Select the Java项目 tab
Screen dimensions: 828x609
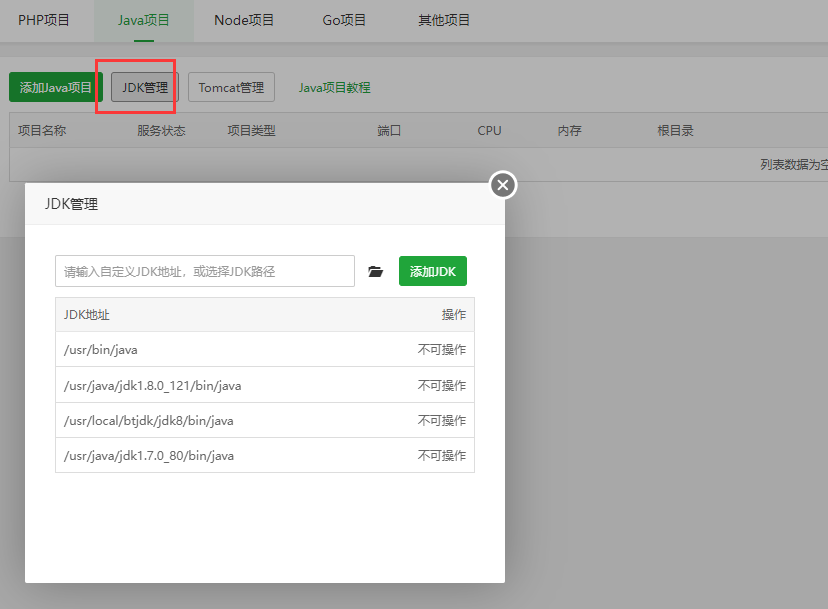pos(144,20)
